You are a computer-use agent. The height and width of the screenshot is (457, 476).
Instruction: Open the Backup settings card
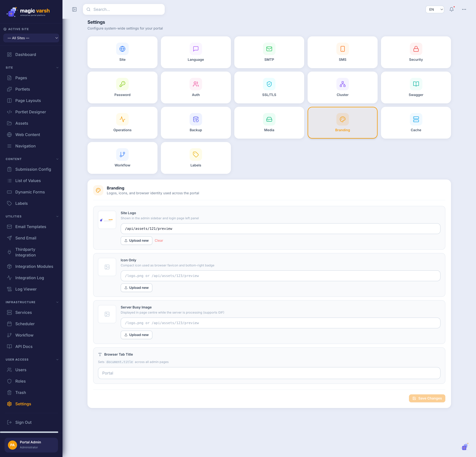pyautogui.click(x=196, y=123)
